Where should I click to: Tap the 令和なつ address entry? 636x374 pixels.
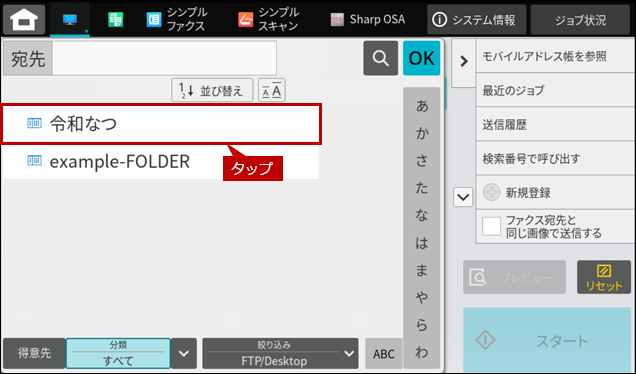click(161, 124)
